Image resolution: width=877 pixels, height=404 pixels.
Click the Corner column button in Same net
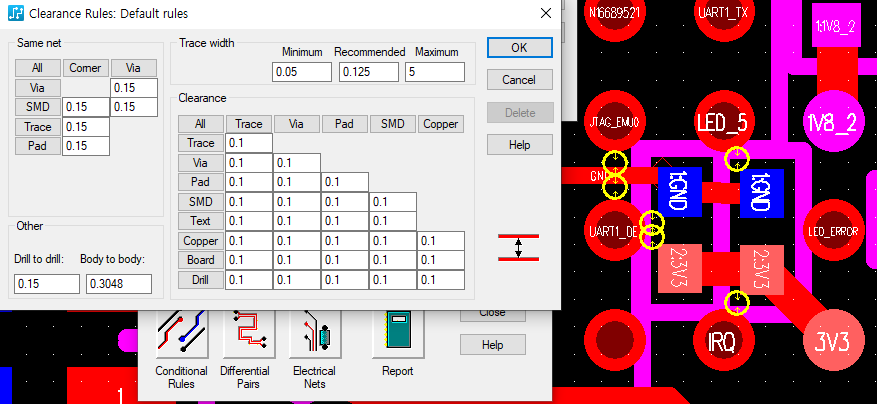(x=85, y=68)
